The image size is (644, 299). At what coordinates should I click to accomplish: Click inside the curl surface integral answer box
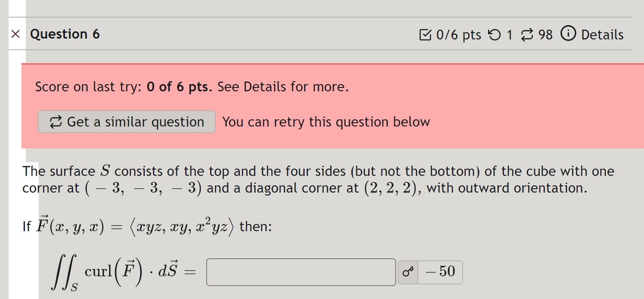click(x=301, y=272)
